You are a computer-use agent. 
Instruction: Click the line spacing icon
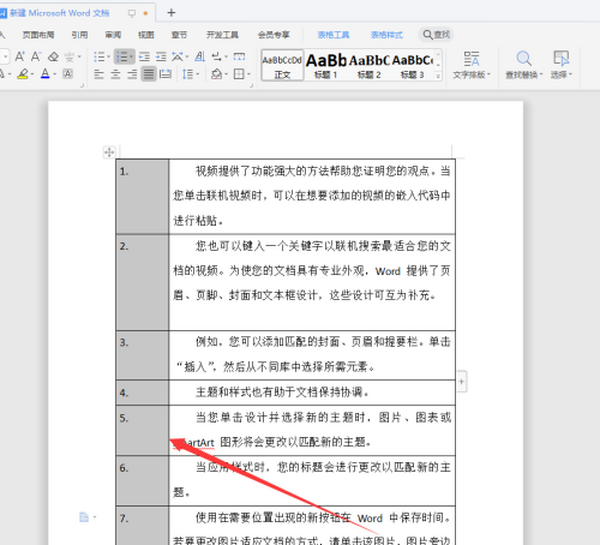click(187, 73)
